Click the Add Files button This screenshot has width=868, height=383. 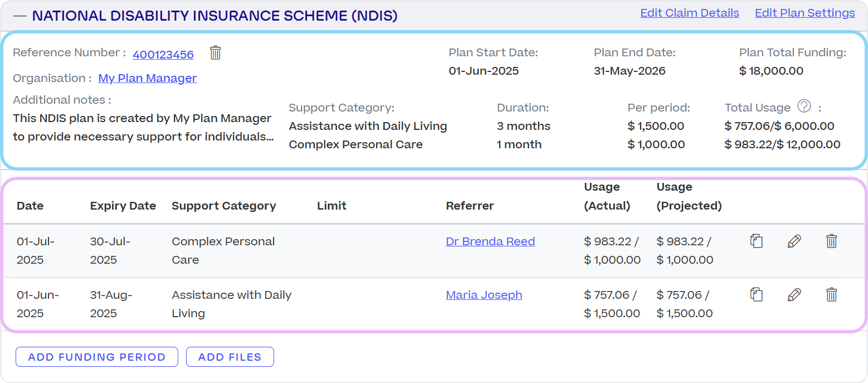tap(230, 357)
